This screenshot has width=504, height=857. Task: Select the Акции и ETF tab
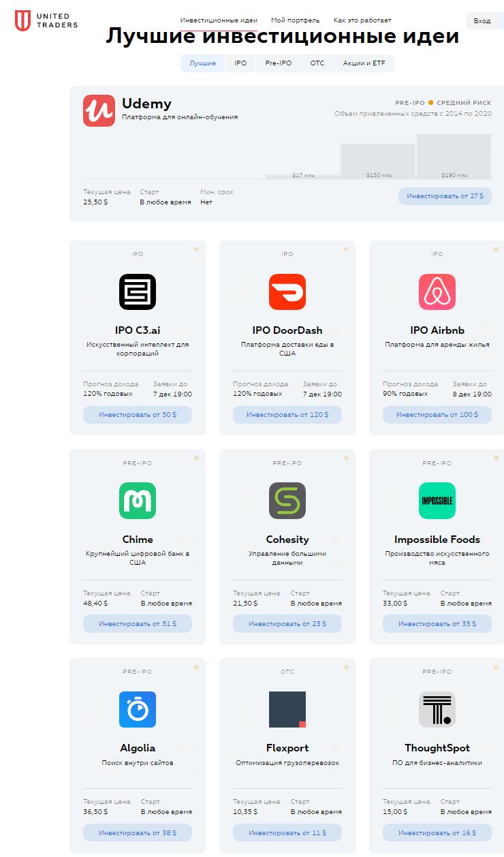point(364,63)
